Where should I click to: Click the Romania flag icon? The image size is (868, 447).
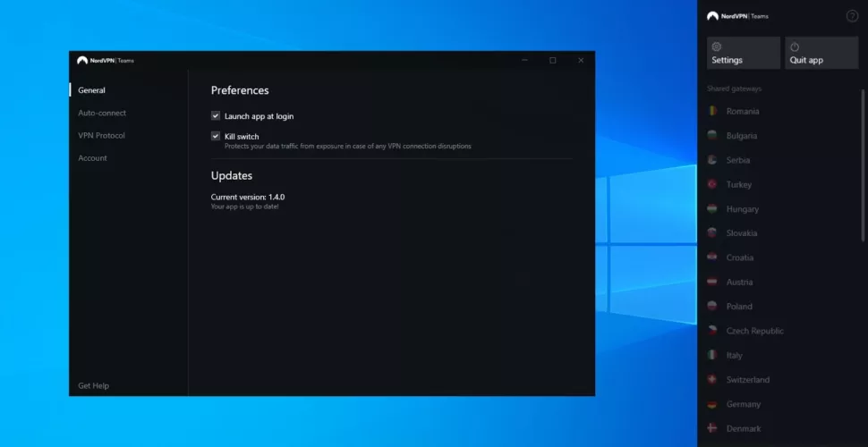coord(712,111)
